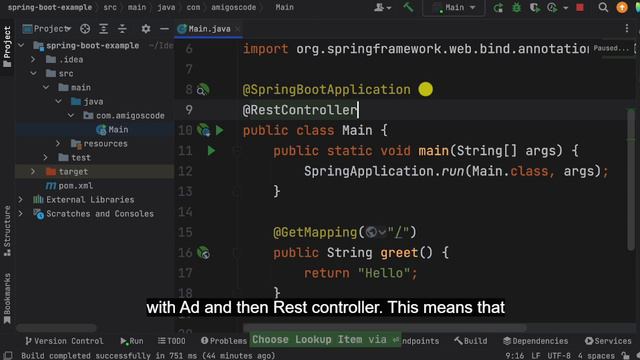
Task: Expand the test folder
Action: (x=46, y=158)
